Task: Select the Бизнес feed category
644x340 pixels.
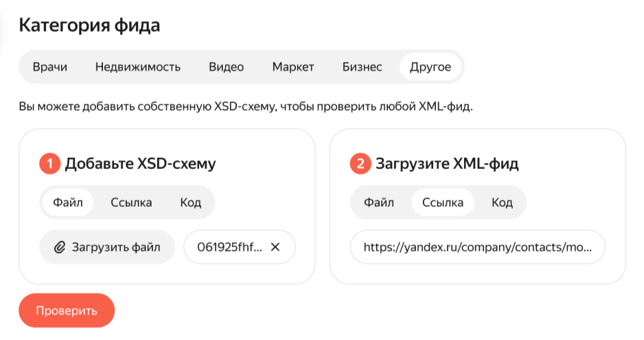Action: tap(362, 67)
